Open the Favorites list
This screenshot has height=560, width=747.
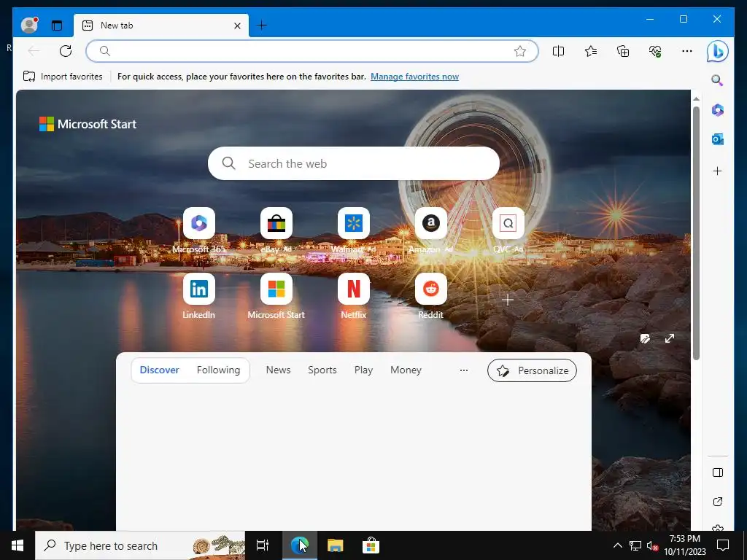tap(591, 51)
